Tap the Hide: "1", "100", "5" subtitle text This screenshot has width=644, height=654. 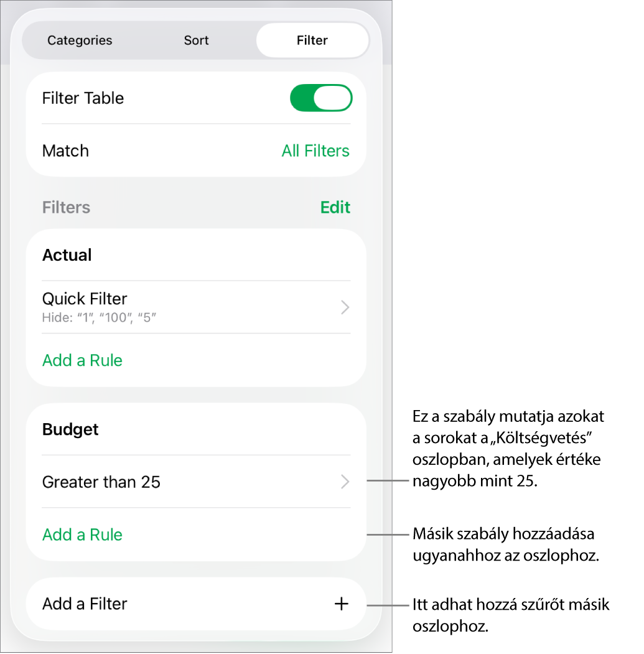[99, 318]
